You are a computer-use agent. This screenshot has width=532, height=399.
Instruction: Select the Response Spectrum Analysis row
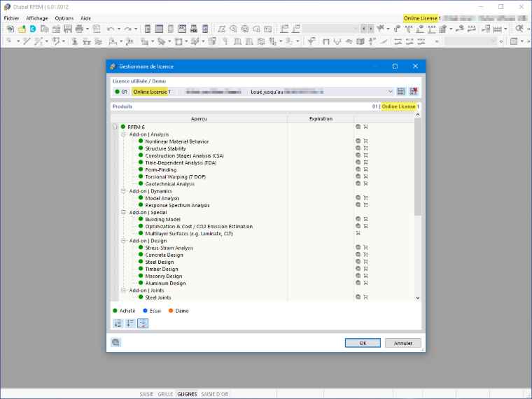click(262, 205)
